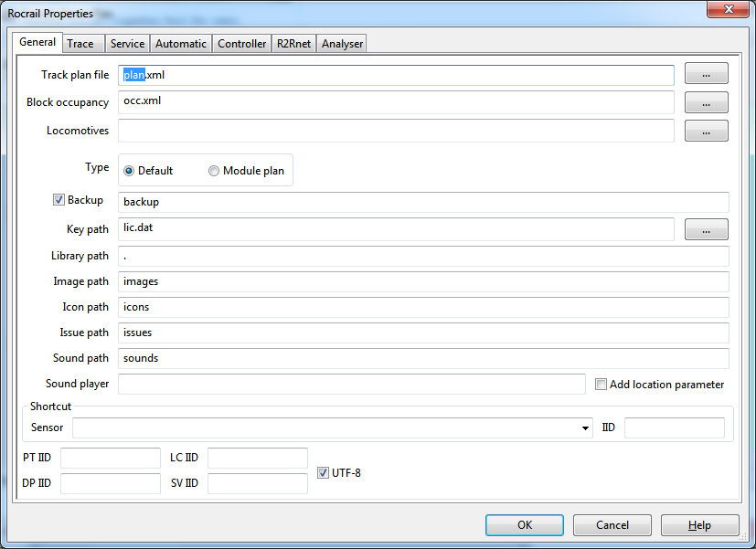Close the Rocrail Properties dialog
Screen dimensions: 756x549
[x=728, y=10]
